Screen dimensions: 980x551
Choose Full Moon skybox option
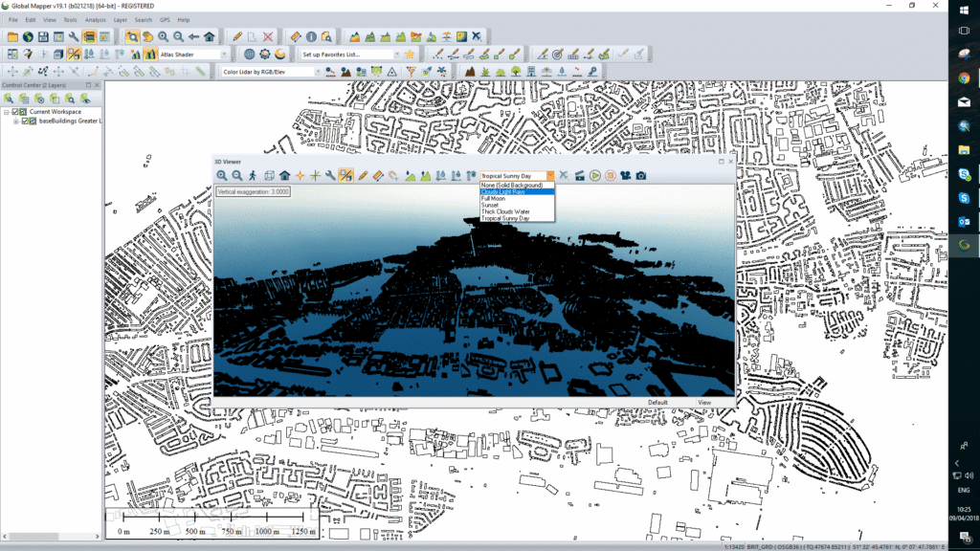tap(517, 199)
